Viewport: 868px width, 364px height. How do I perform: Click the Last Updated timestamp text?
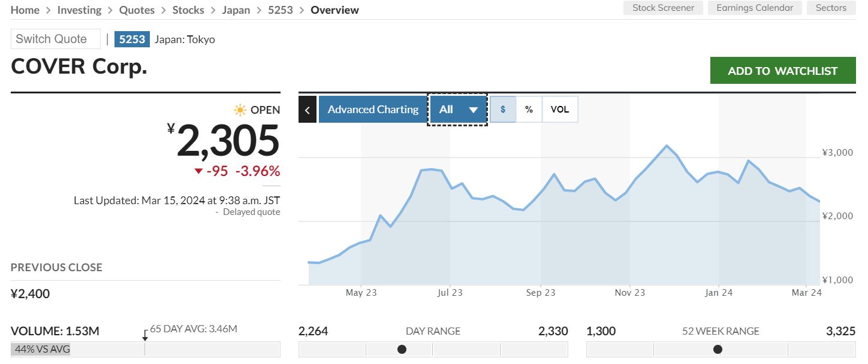177,201
